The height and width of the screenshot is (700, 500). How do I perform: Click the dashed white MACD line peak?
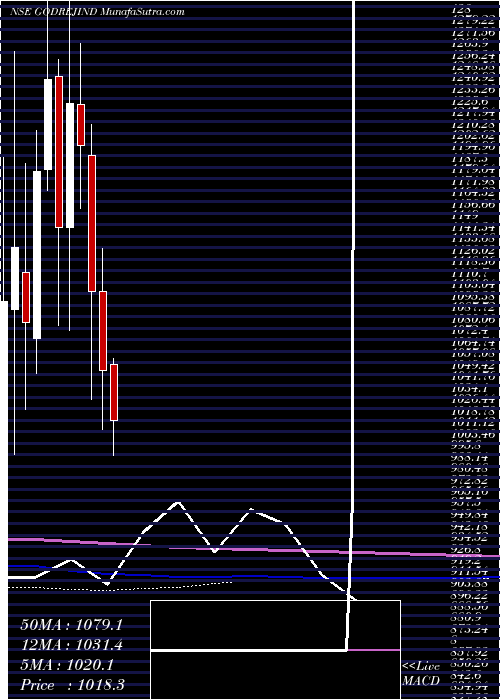pyautogui.click(x=178, y=504)
